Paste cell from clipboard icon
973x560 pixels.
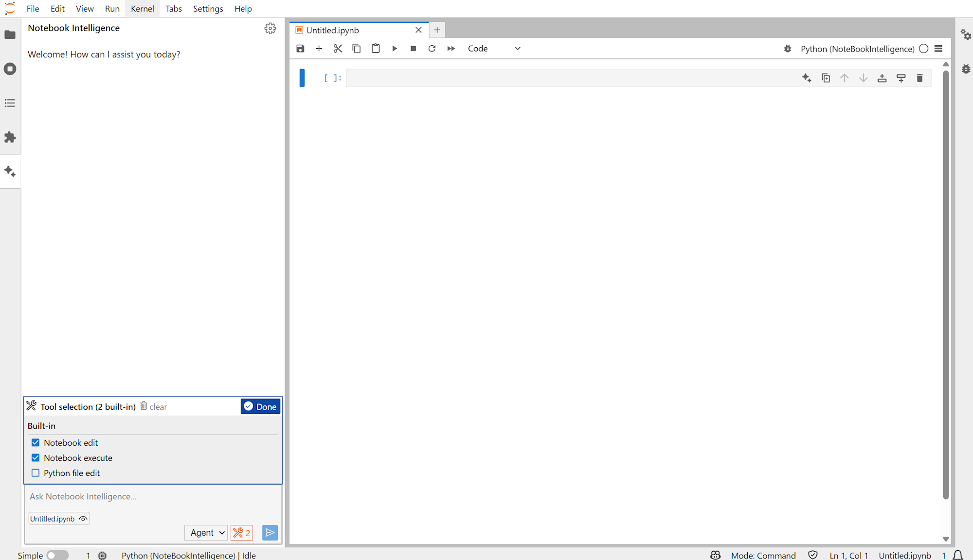coord(376,49)
